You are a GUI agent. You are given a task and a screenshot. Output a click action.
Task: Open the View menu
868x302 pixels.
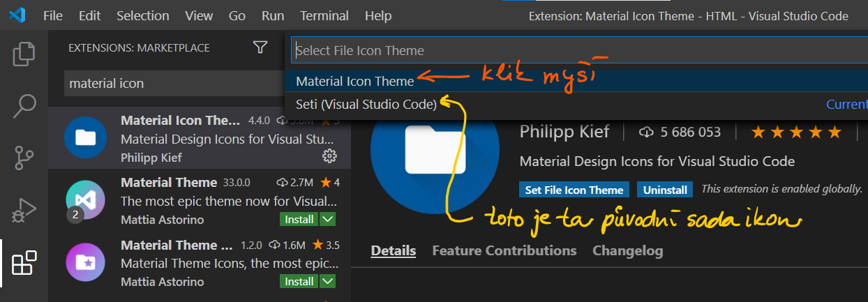click(199, 15)
